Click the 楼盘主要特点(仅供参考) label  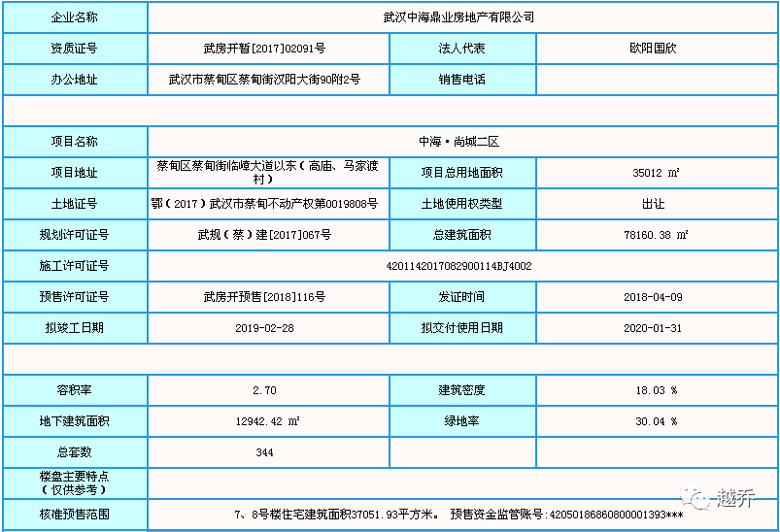coord(74,482)
